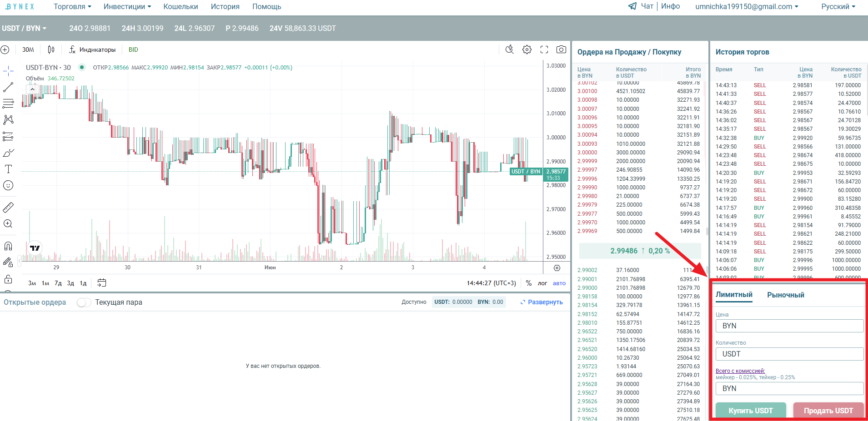The image size is (868, 421).
Task: Open the Всего с комиссией link
Action: [x=740, y=371]
